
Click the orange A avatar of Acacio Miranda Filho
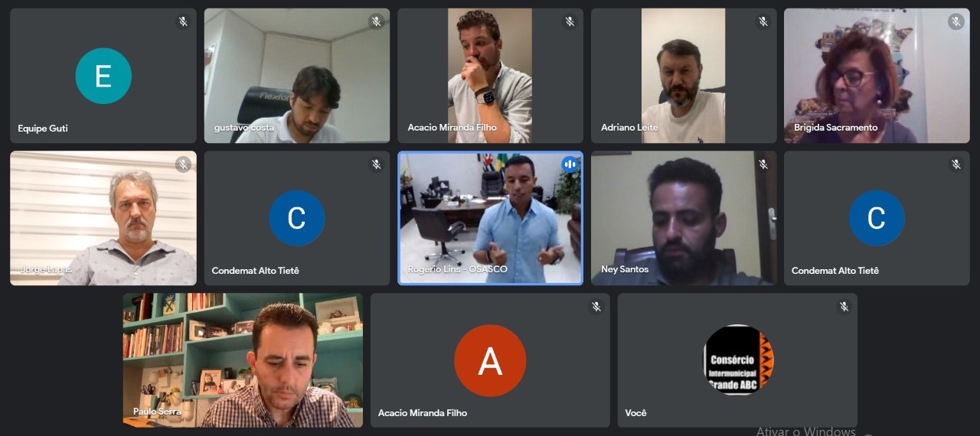(x=490, y=360)
